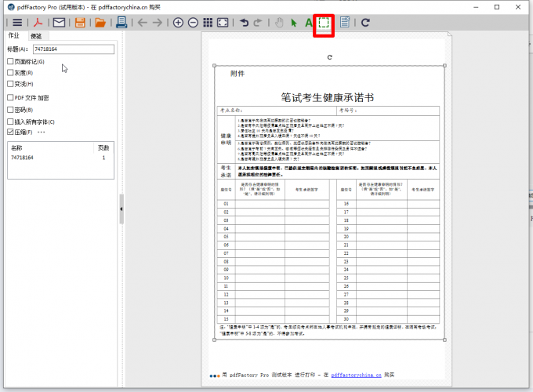Viewport: 533px width, 392px height.
Task: Go to next page arrow
Action: coord(158,23)
